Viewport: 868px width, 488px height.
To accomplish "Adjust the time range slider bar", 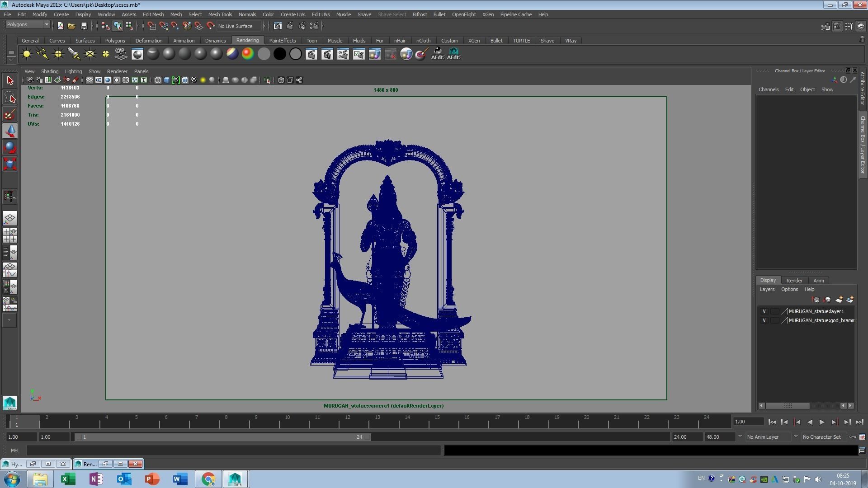I will pos(223,437).
